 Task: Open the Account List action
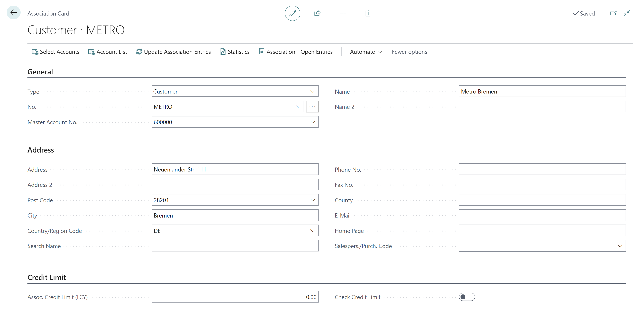[x=107, y=52]
